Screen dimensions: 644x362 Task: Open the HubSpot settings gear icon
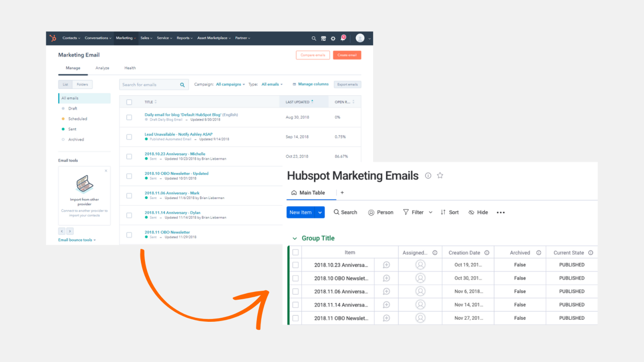pyautogui.click(x=333, y=39)
